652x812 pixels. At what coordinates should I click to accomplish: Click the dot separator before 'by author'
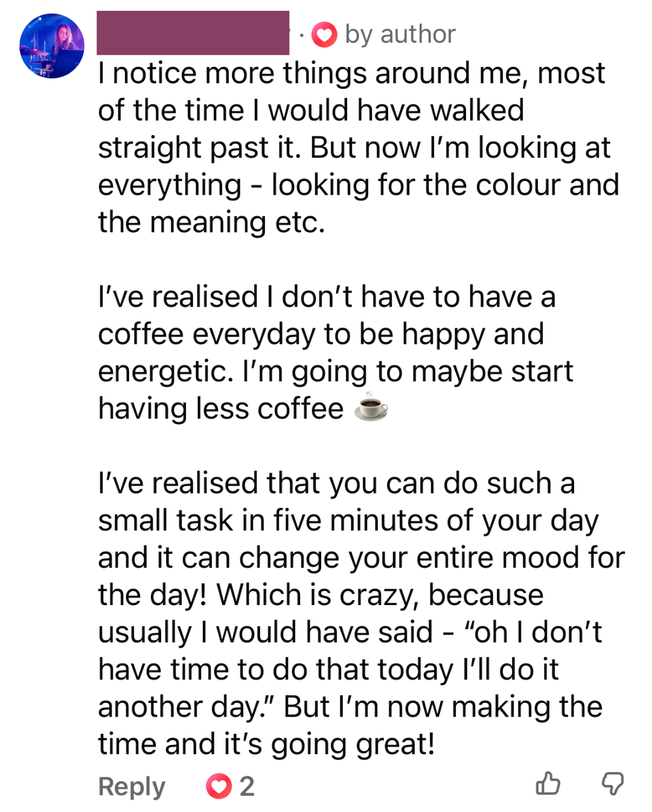(x=301, y=35)
